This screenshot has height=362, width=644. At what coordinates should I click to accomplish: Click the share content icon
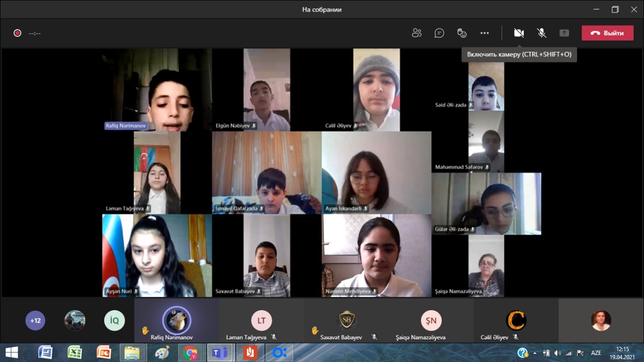pyautogui.click(x=564, y=33)
